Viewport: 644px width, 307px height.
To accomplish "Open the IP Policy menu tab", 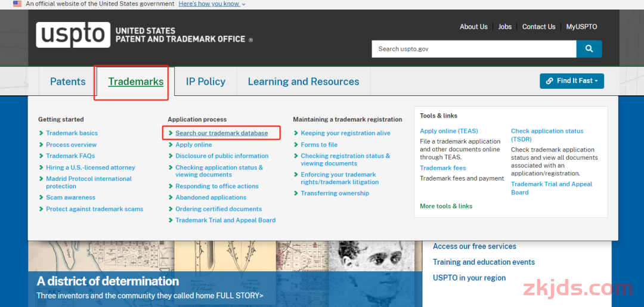I will (205, 81).
